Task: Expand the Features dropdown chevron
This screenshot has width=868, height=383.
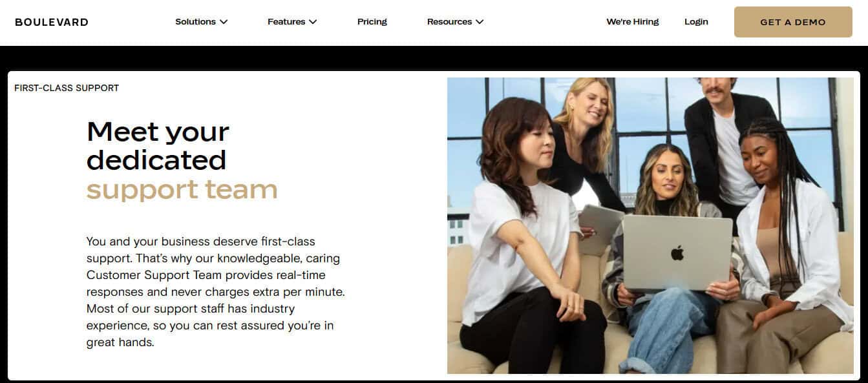Action: click(313, 22)
